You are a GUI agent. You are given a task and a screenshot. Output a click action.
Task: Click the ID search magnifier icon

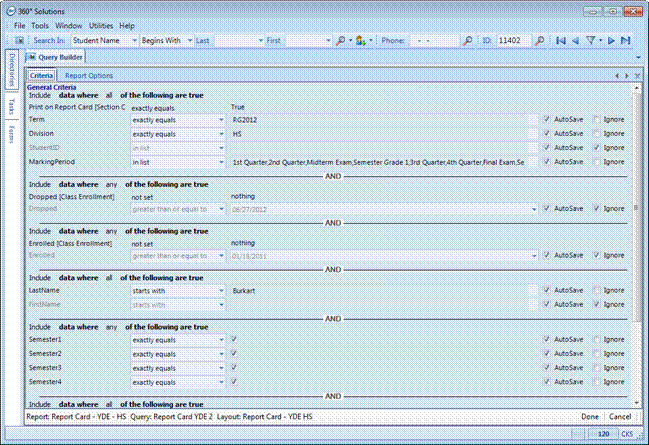tap(539, 41)
